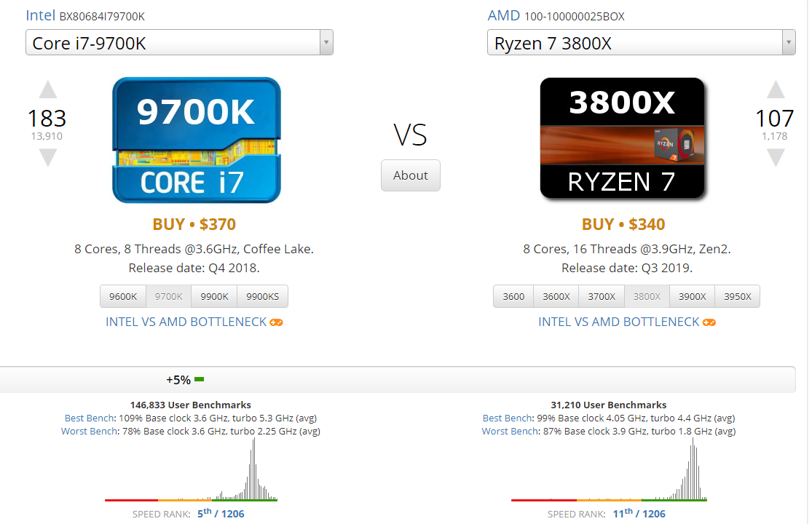Downvote the Core i7-9700K

(x=47, y=157)
